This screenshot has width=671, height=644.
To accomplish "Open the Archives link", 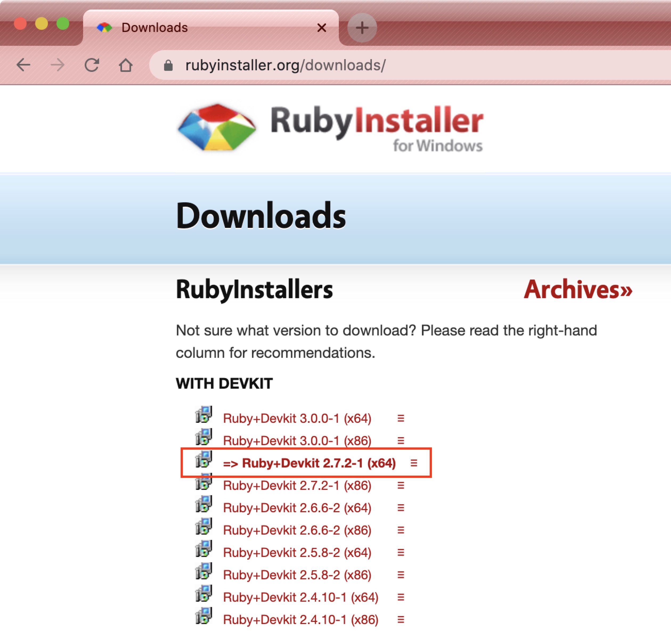I will pos(578,289).
